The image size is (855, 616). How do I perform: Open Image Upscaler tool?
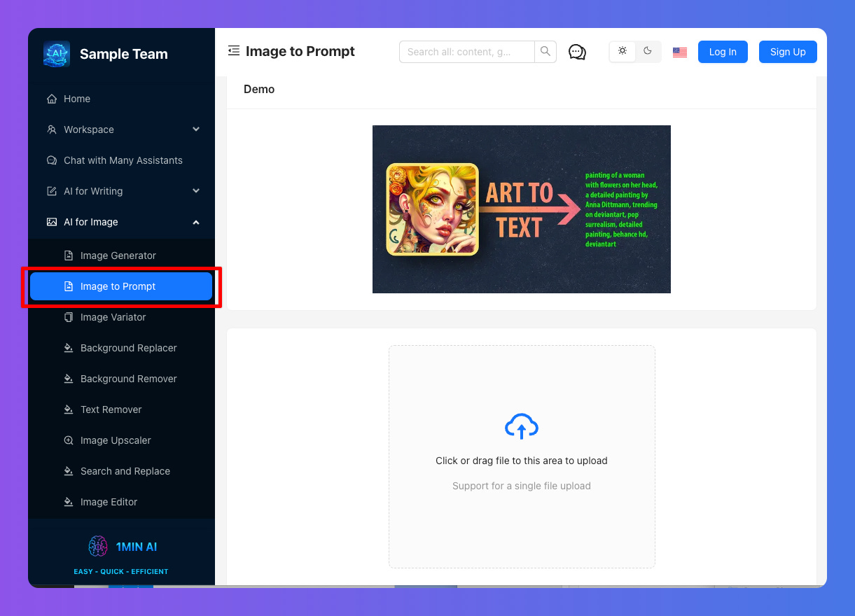coord(121,440)
